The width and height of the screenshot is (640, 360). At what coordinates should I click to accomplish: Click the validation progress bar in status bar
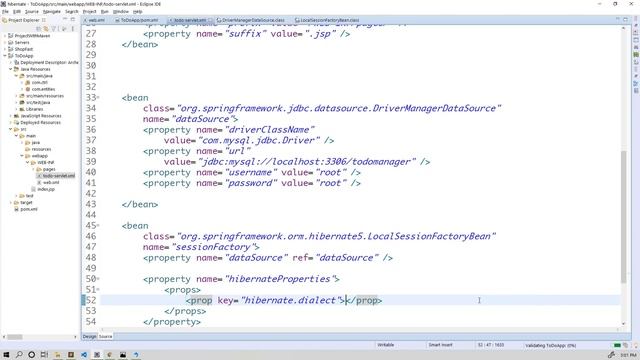point(618,345)
